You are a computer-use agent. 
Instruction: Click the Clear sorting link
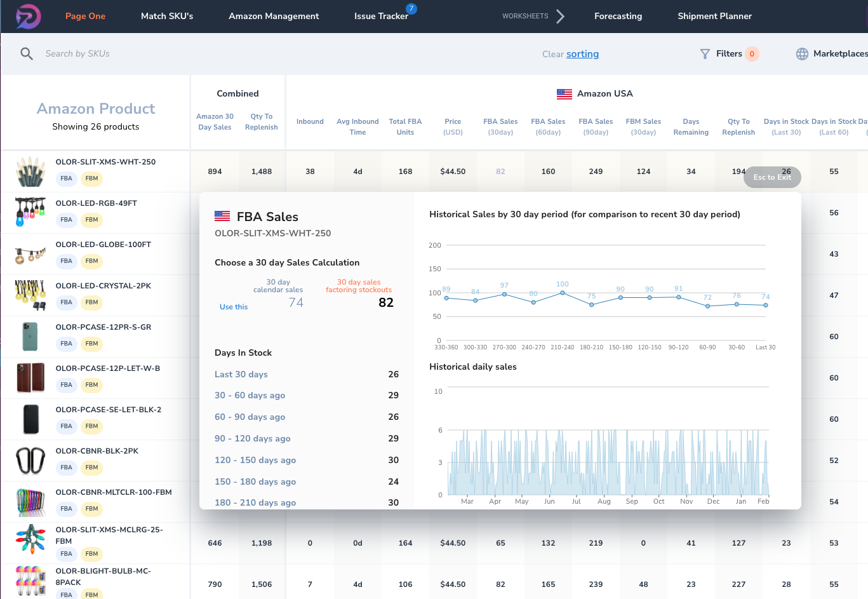pos(582,54)
